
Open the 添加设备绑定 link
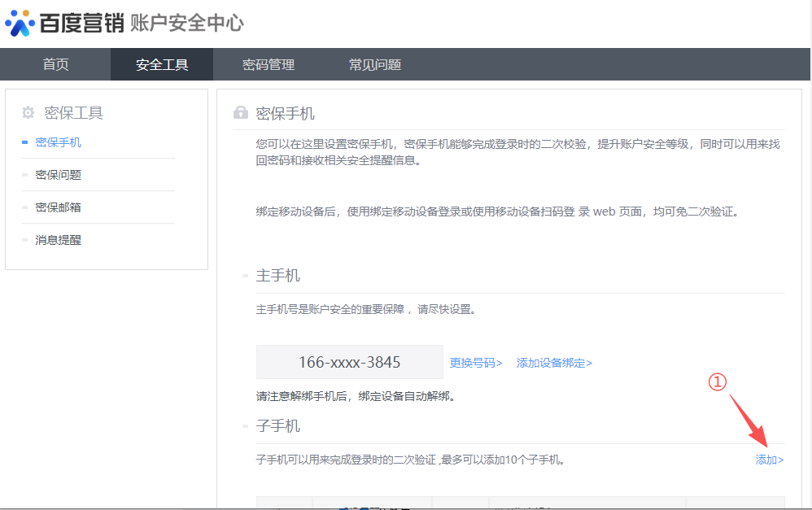(554, 363)
